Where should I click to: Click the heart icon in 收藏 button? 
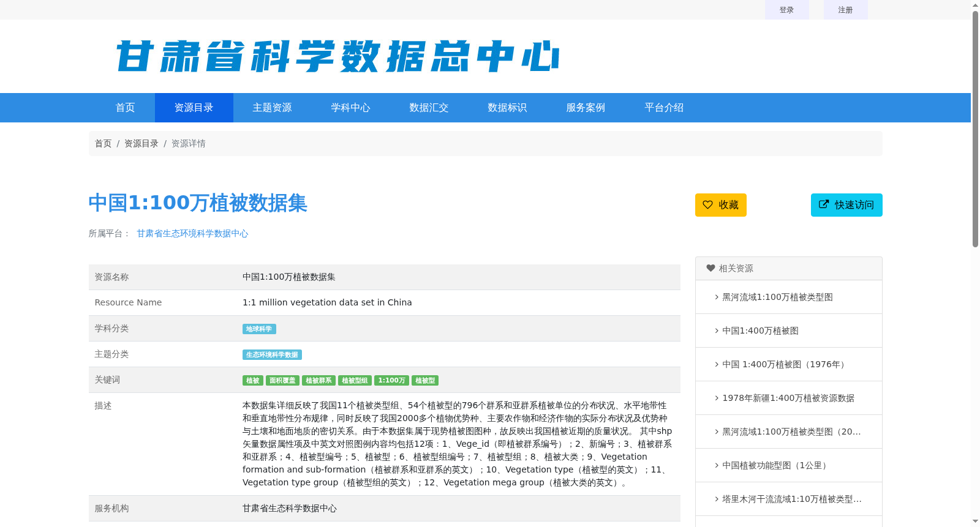[707, 205]
